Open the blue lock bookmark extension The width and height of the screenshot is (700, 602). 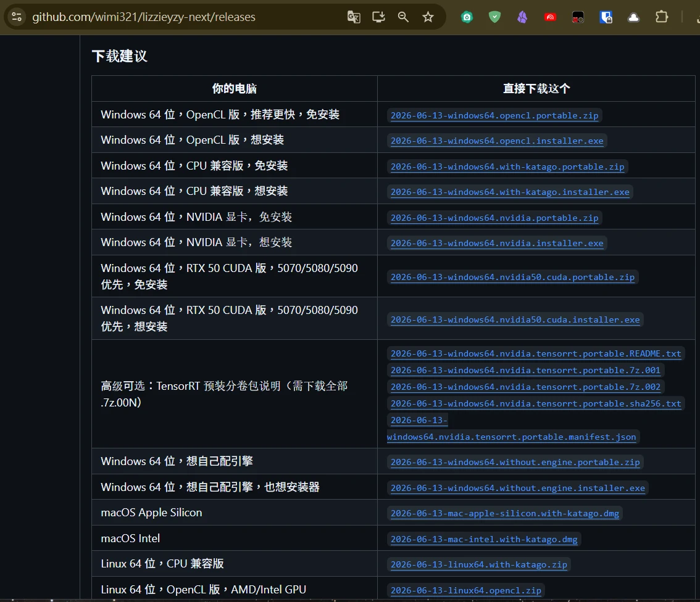pyautogui.click(x=606, y=17)
